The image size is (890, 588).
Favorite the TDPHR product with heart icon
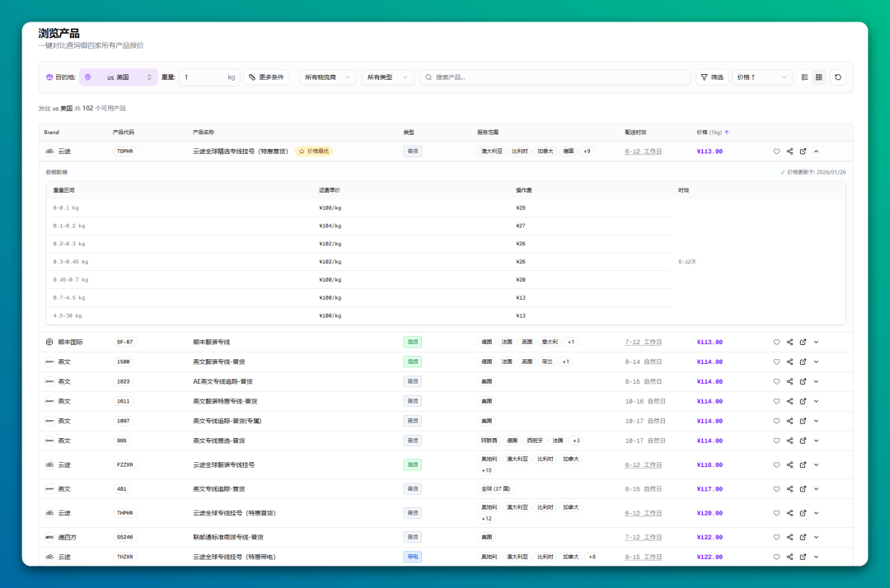(x=776, y=152)
